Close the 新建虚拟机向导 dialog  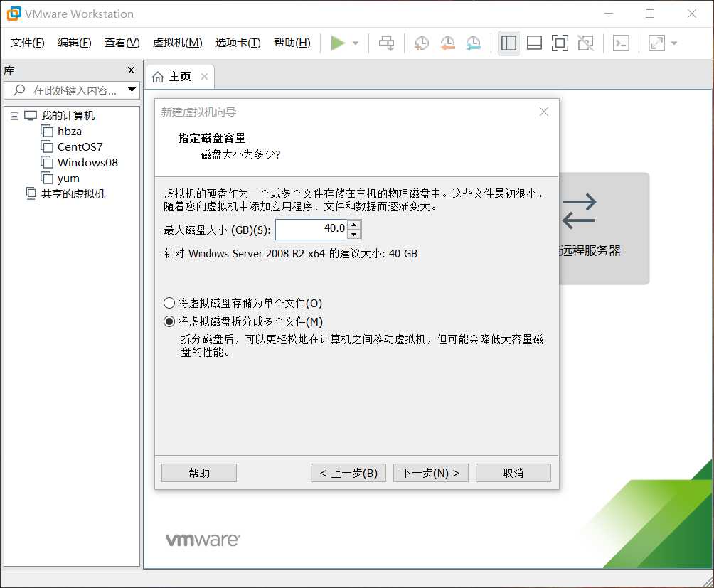(x=544, y=112)
